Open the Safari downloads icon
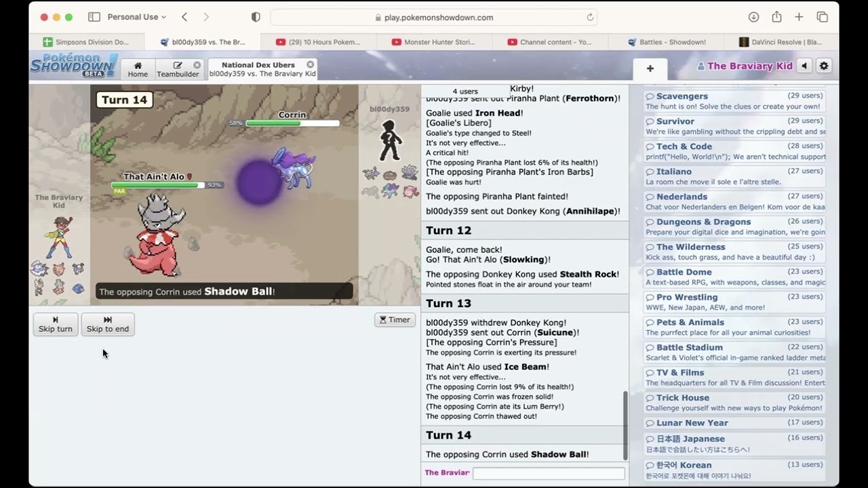 pyautogui.click(x=753, y=17)
